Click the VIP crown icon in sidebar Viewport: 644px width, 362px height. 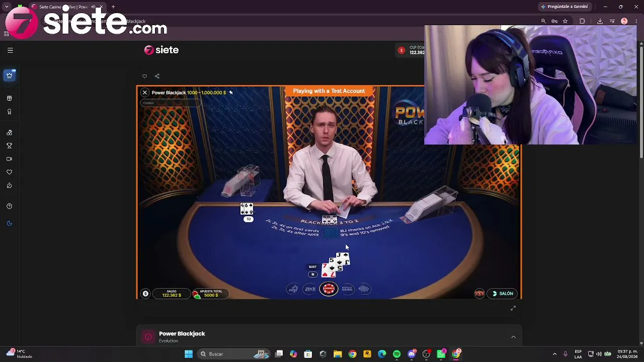coord(10,75)
